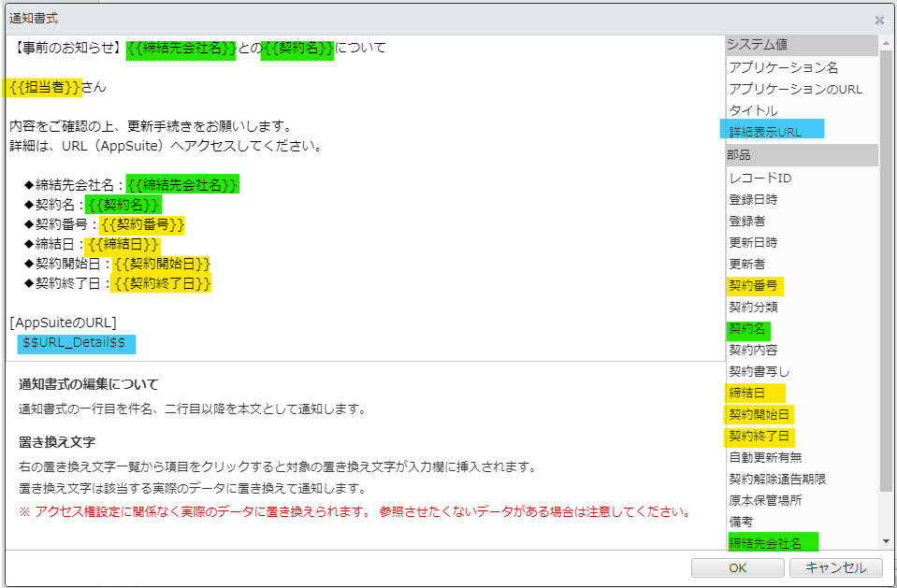This screenshot has height=588, width=897.
Task: Insert 契約開始日 replacement text
Action: click(759, 414)
